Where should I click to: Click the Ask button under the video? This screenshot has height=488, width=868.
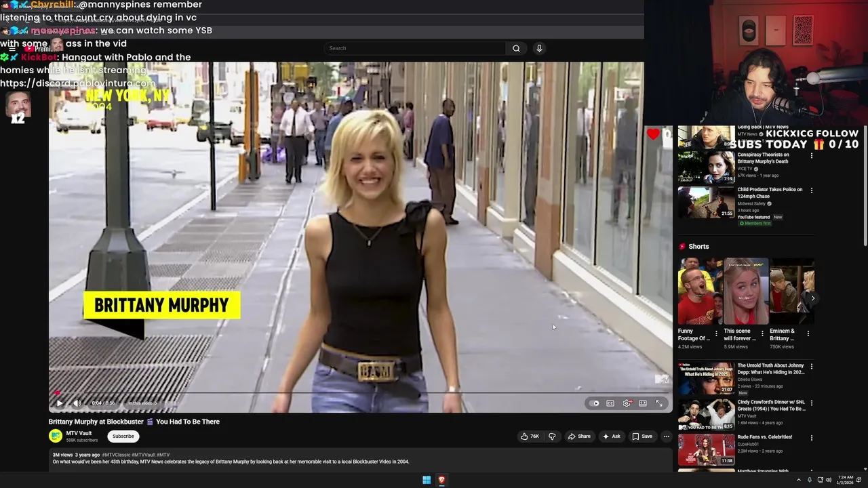pyautogui.click(x=612, y=436)
